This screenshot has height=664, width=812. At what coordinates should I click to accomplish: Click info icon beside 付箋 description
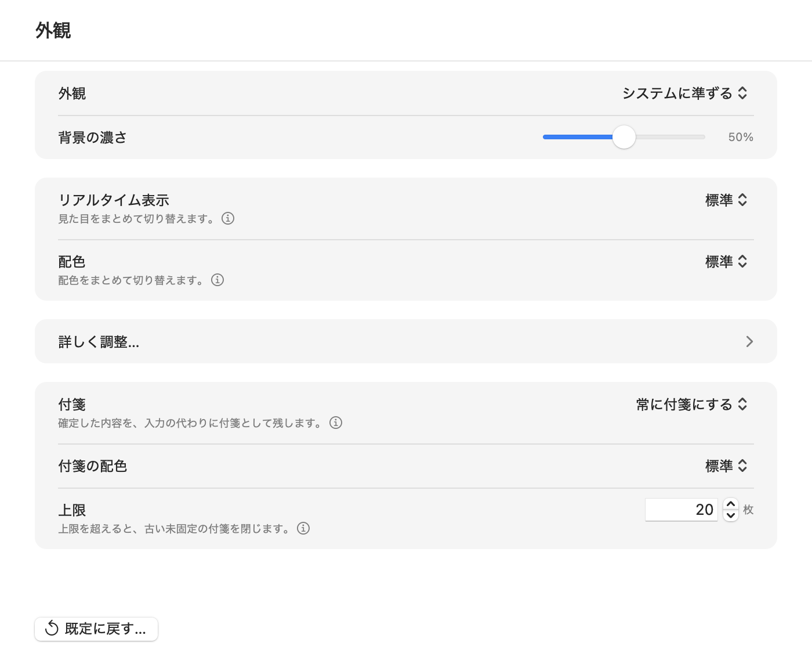pos(336,423)
